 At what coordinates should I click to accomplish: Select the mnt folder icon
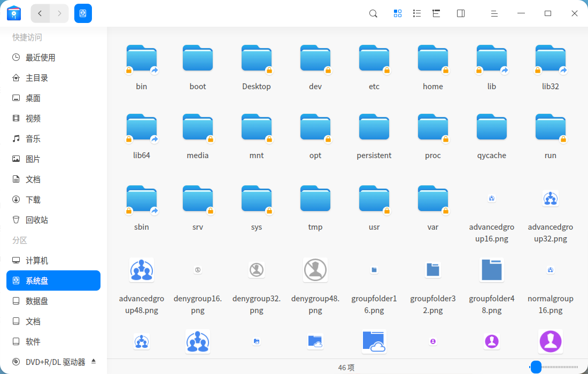point(257,128)
